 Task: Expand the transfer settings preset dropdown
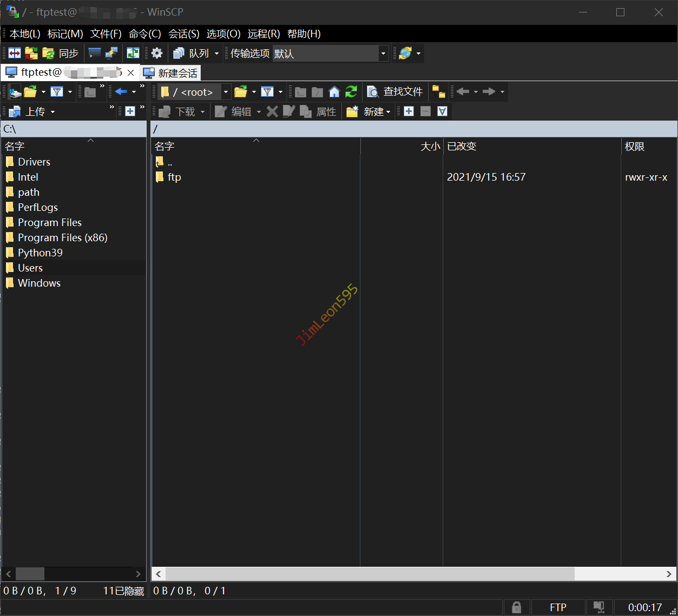383,54
